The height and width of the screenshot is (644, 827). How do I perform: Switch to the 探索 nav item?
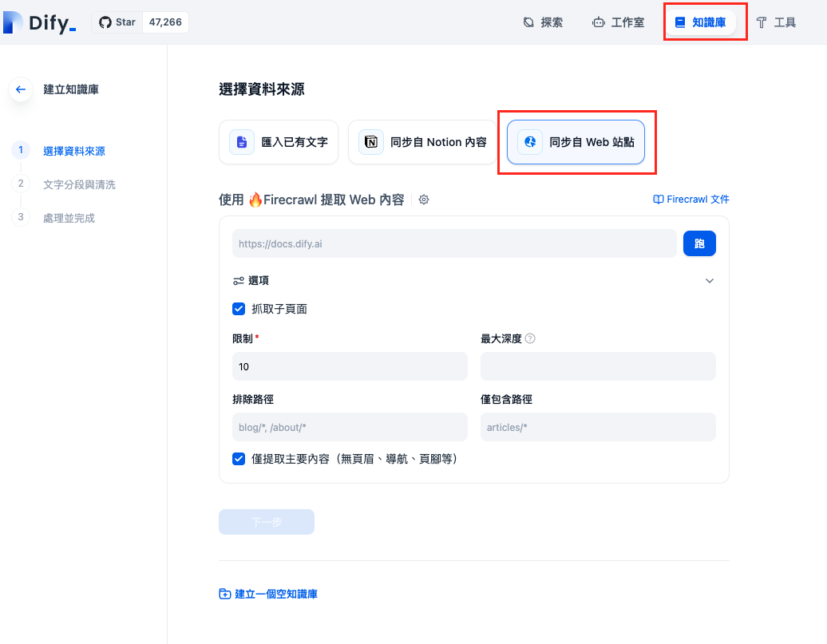(x=542, y=22)
